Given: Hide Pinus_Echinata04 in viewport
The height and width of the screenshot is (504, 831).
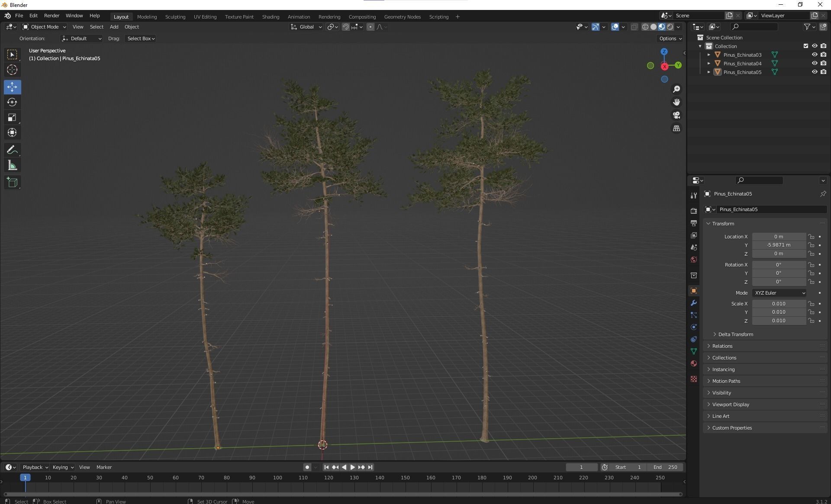Looking at the screenshot, I should pyautogui.click(x=814, y=63).
